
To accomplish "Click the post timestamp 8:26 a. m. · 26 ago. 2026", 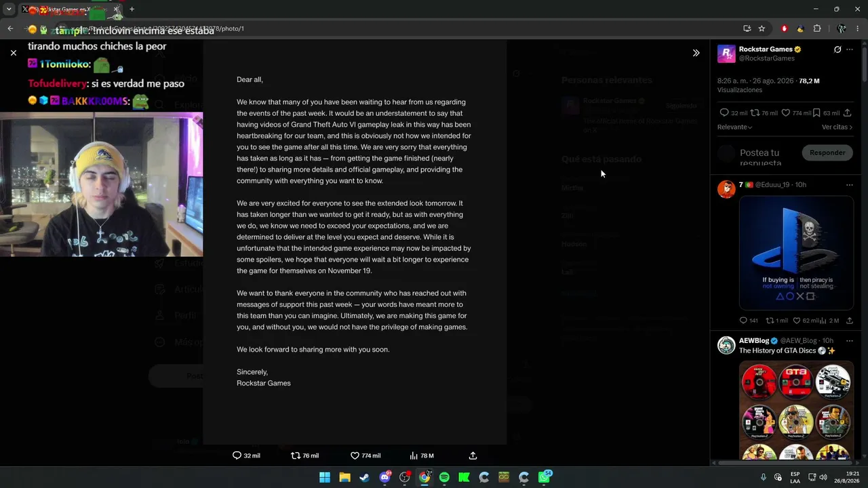I will coord(756,81).
